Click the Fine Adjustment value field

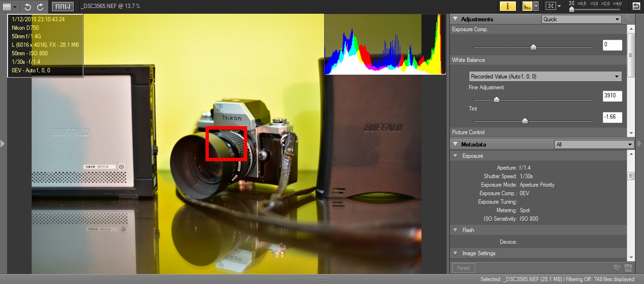coord(612,96)
